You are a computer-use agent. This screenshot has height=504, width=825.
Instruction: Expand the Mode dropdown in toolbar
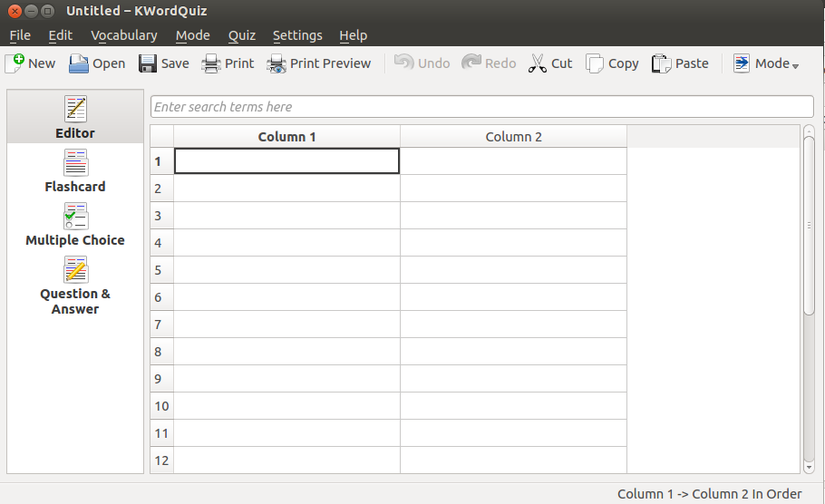[766, 63]
